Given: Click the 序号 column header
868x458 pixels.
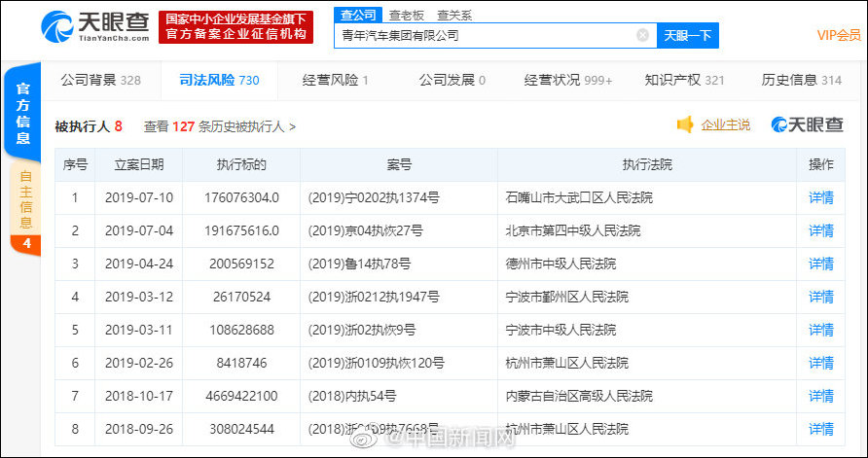Looking at the screenshot, I should [75, 165].
